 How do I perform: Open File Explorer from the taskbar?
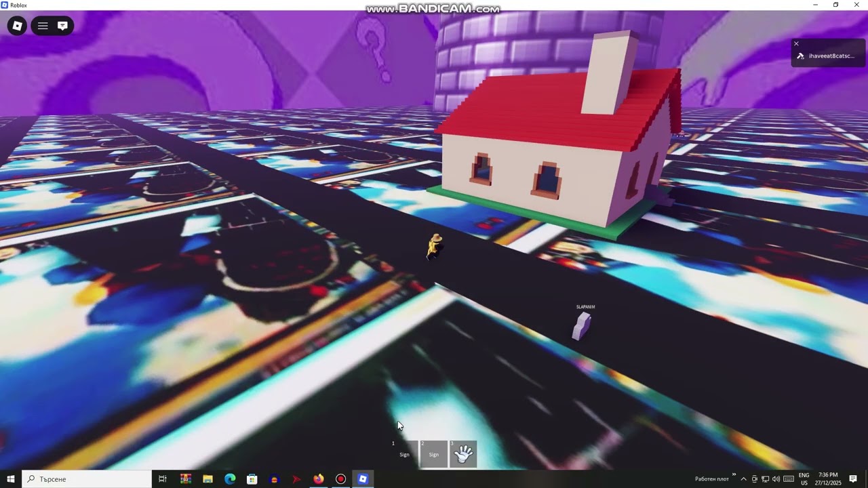pyautogui.click(x=208, y=479)
